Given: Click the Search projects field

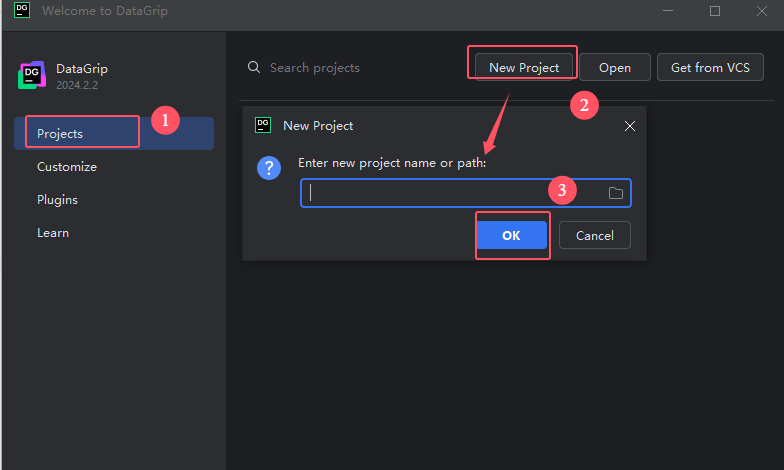Looking at the screenshot, I should pyautogui.click(x=314, y=68).
